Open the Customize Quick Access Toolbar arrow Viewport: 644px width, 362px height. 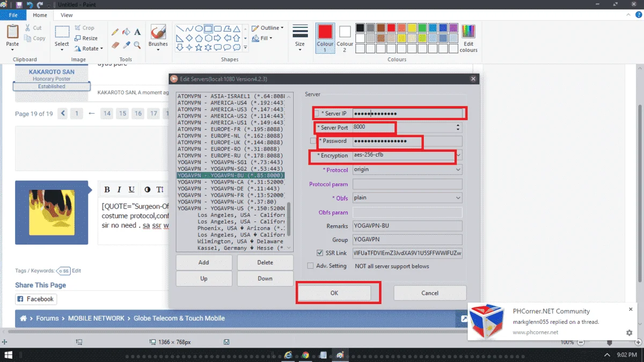[49, 4]
